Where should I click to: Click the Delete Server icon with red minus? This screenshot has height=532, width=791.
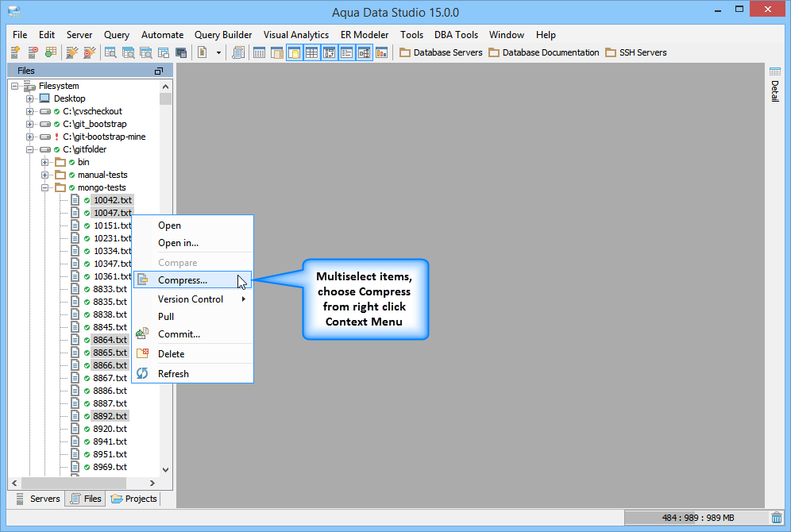pos(33,52)
